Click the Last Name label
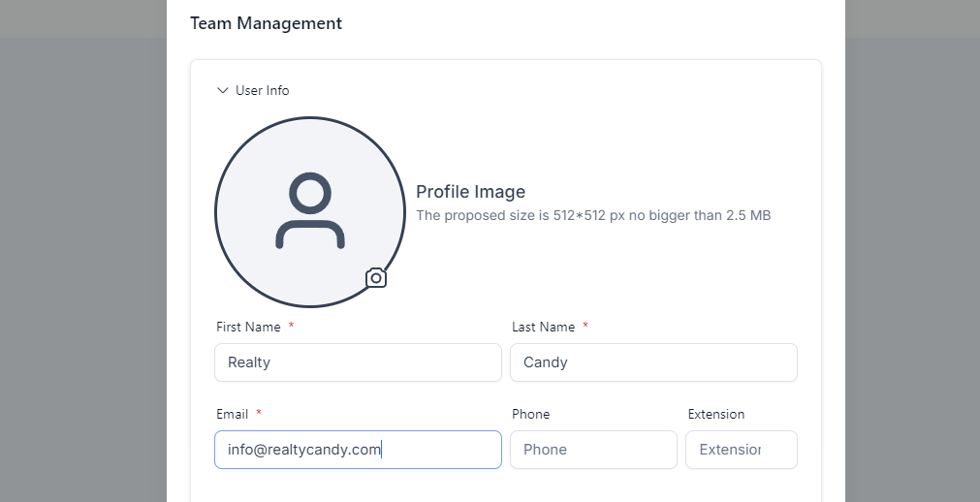 [543, 327]
